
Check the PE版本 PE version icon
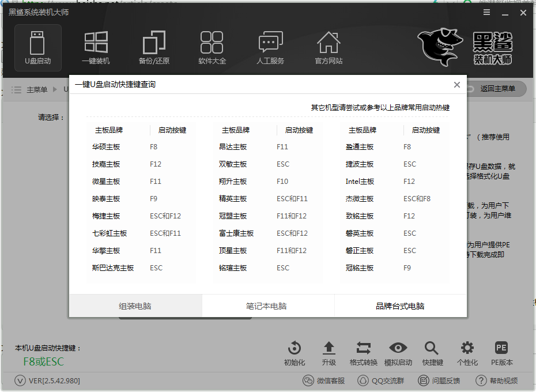[x=501, y=353]
